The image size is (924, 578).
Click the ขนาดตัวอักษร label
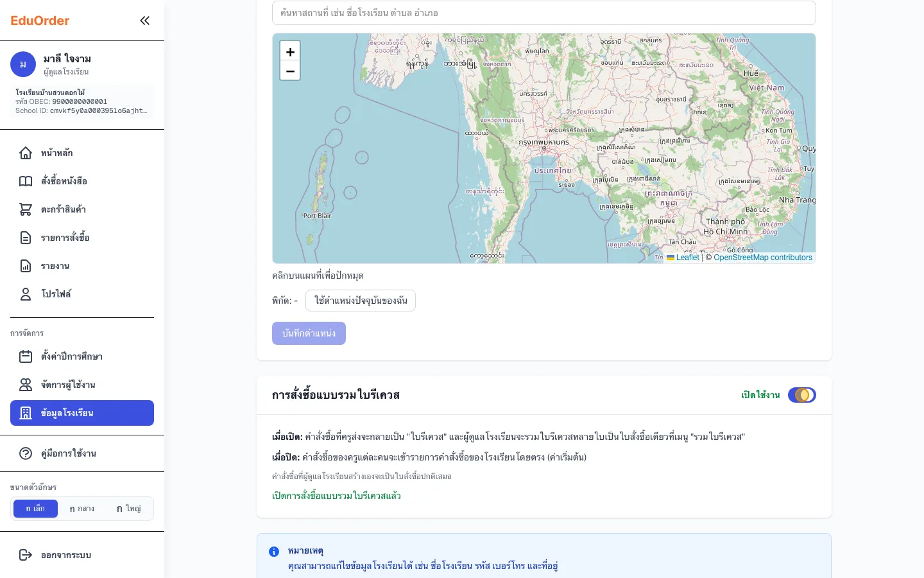click(33, 487)
